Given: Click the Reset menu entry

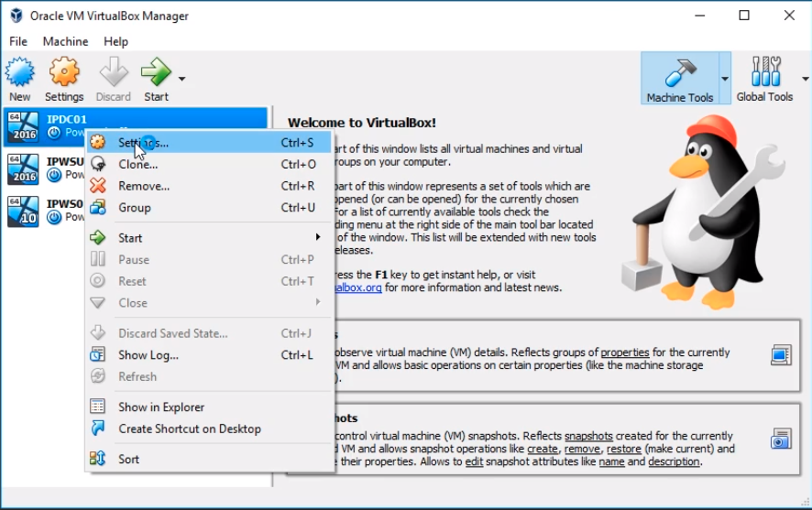Looking at the screenshot, I should point(210,281).
